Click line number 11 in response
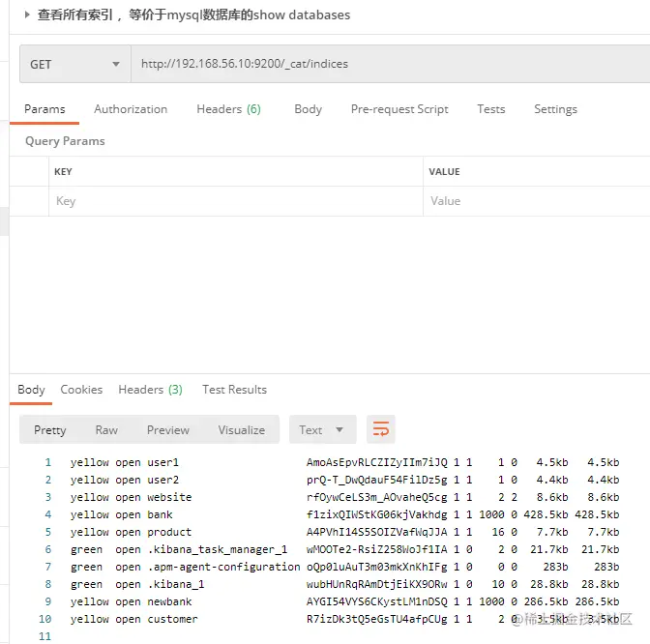 pyautogui.click(x=44, y=636)
